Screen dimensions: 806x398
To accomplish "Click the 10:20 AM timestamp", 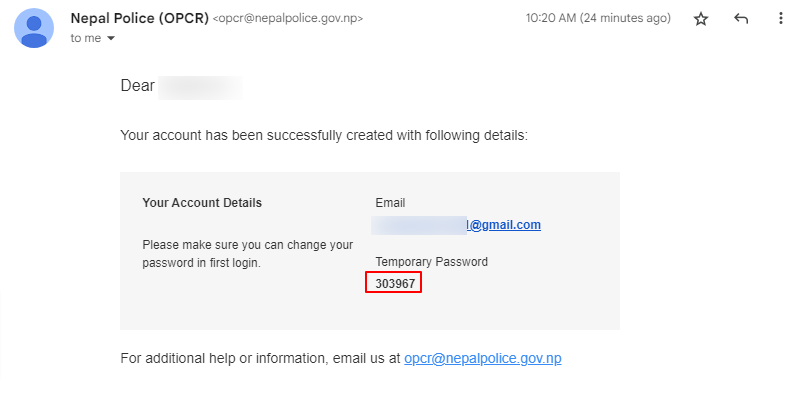I will click(x=598, y=18).
